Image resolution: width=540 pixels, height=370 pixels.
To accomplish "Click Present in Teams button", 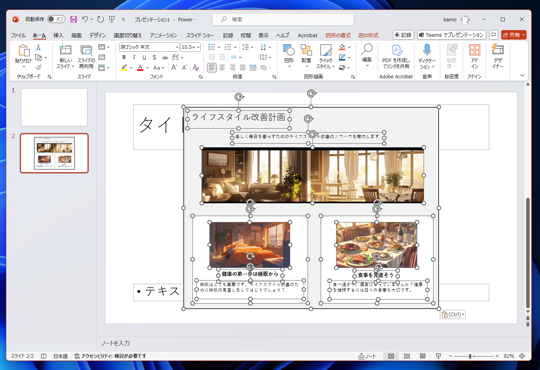I will (451, 35).
